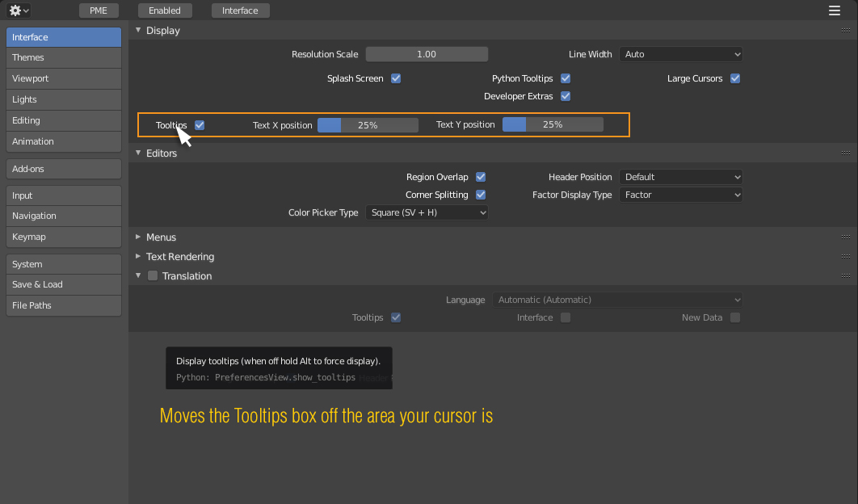
Task: Select the Lights tab in sidebar
Action: coord(64,99)
